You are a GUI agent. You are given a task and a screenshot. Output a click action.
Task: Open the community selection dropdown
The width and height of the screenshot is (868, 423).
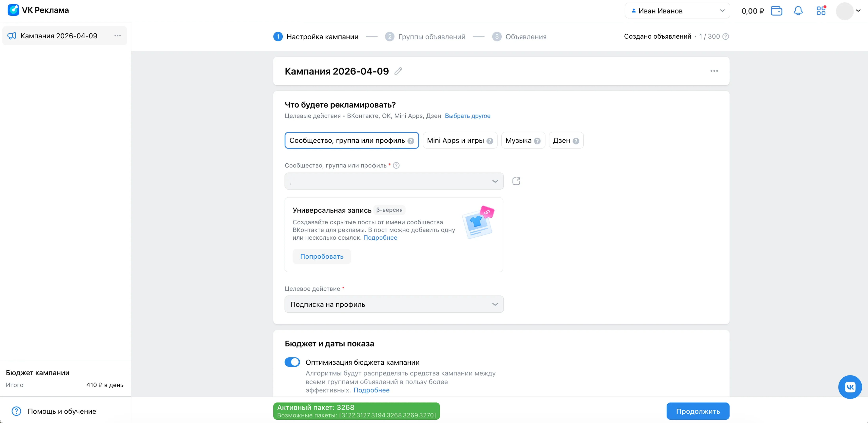(394, 181)
